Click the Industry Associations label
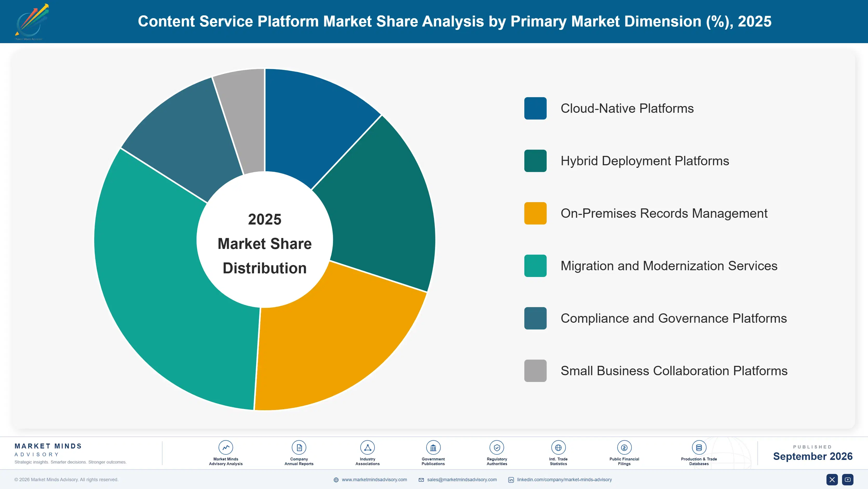The image size is (868, 489). pyautogui.click(x=367, y=461)
